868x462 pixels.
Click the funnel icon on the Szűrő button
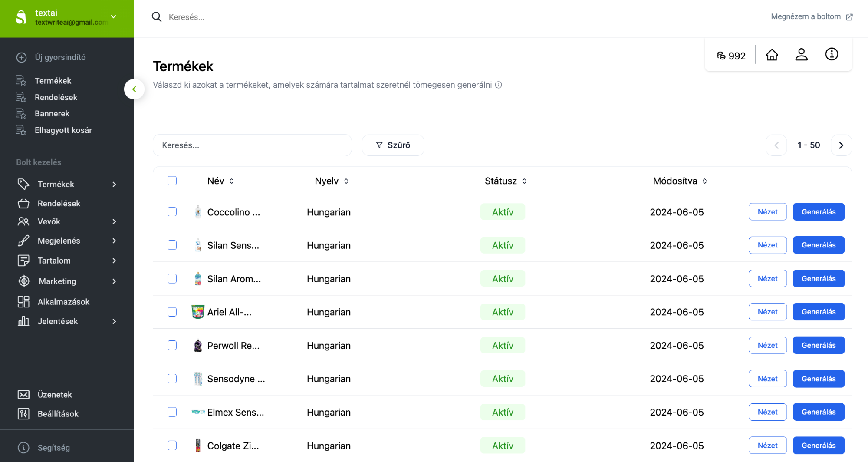coord(379,145)
